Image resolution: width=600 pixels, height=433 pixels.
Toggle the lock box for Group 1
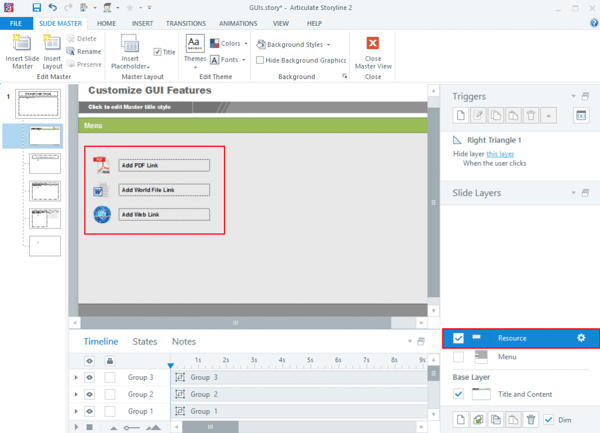pyautogui.click(x=110, y=411)
